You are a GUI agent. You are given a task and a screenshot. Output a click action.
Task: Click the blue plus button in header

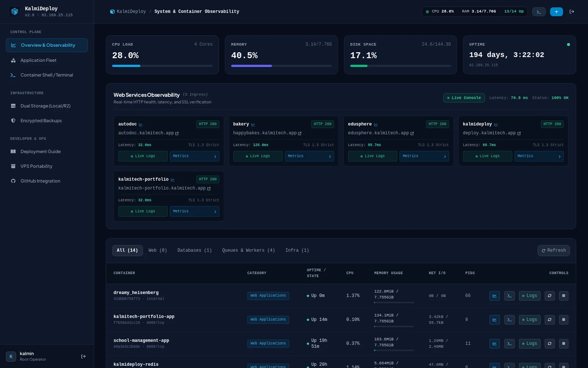556,12
